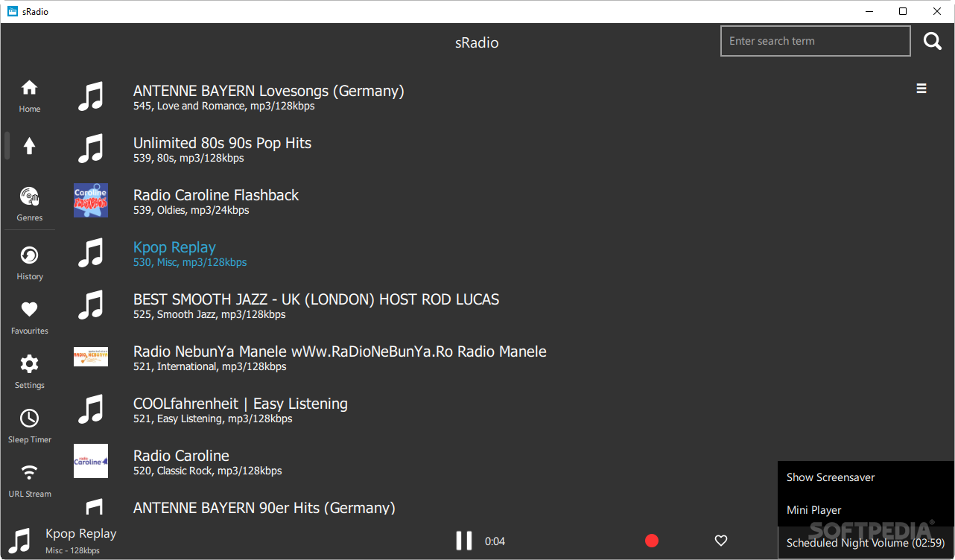Click the Radio Caroline Flashback logo
955x560 pixels.
click(x=91, y=200)
